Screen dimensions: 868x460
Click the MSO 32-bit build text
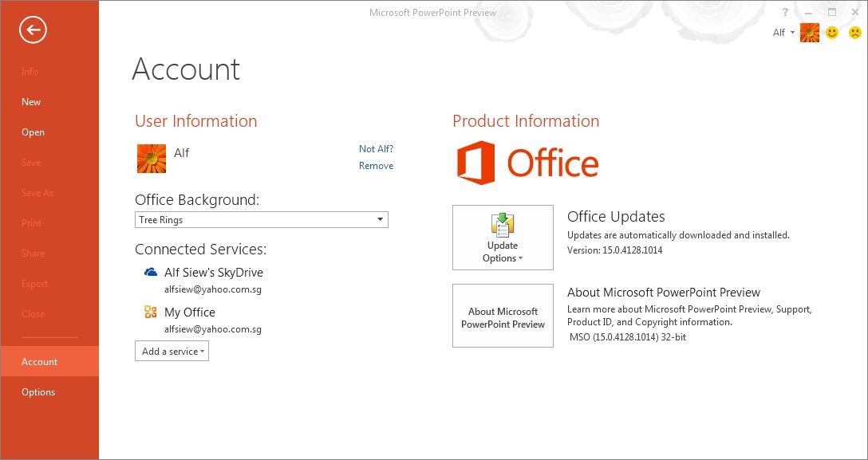628,336
